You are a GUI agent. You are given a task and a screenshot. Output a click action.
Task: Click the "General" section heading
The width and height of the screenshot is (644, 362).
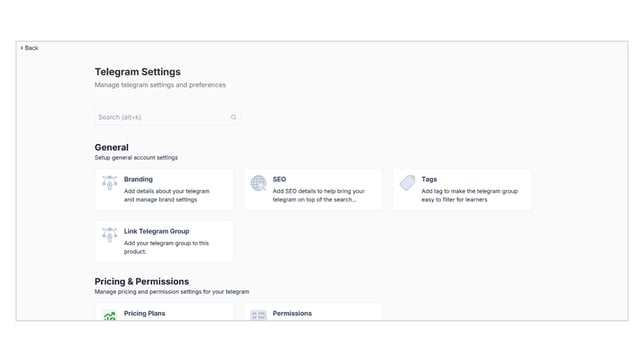point(111,148)
